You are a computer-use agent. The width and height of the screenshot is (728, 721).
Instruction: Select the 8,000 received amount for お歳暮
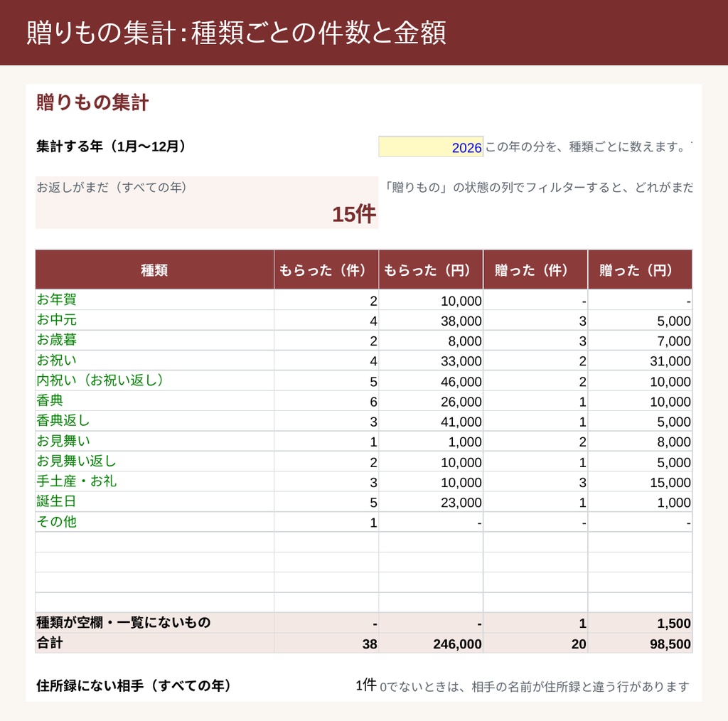pyautogui.click(x=431, y=341)
